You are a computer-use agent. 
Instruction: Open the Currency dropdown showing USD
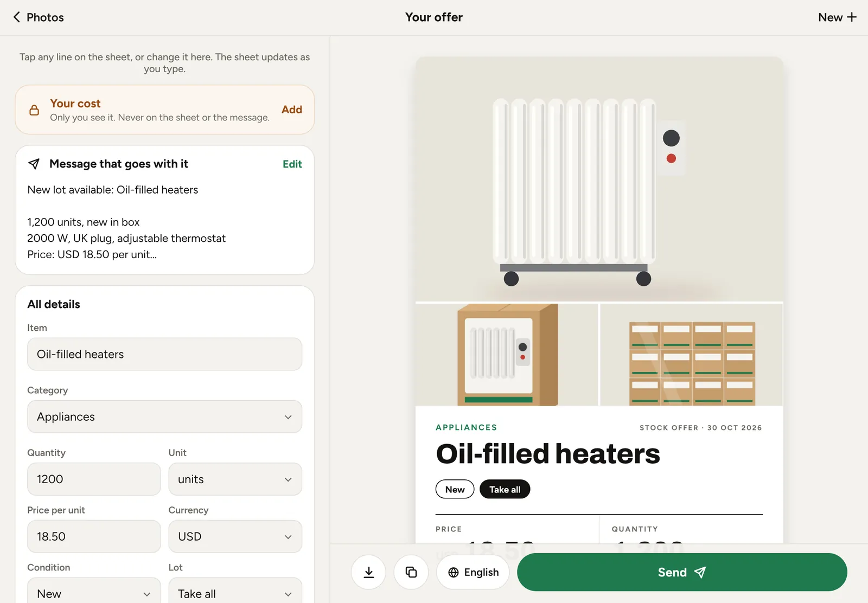[235, 536]
